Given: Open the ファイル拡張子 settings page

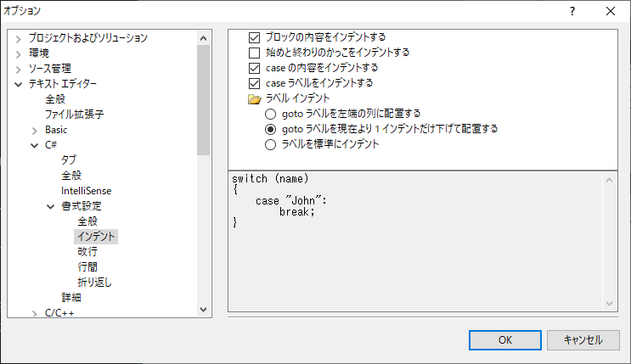Looking at the screenshot, I should (73, 115).
